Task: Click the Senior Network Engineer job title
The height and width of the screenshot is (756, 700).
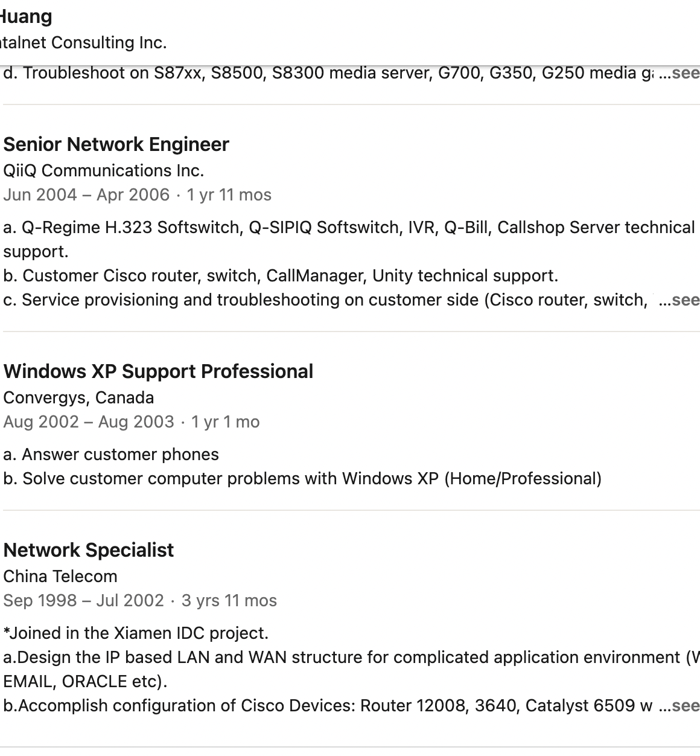Action: point(116,144)
